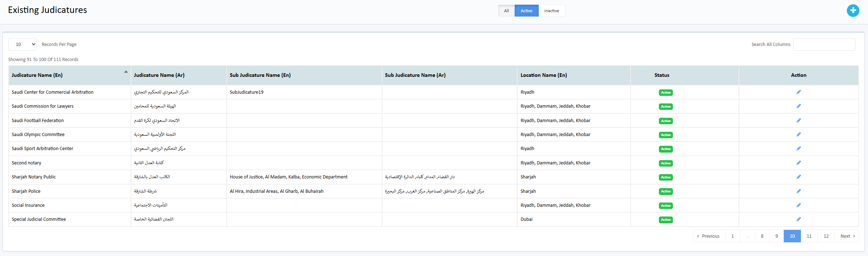Image resolution: width=868 pixels, height=256 pixels.
Task: Select current page 10
Action: tap(792, 236)
